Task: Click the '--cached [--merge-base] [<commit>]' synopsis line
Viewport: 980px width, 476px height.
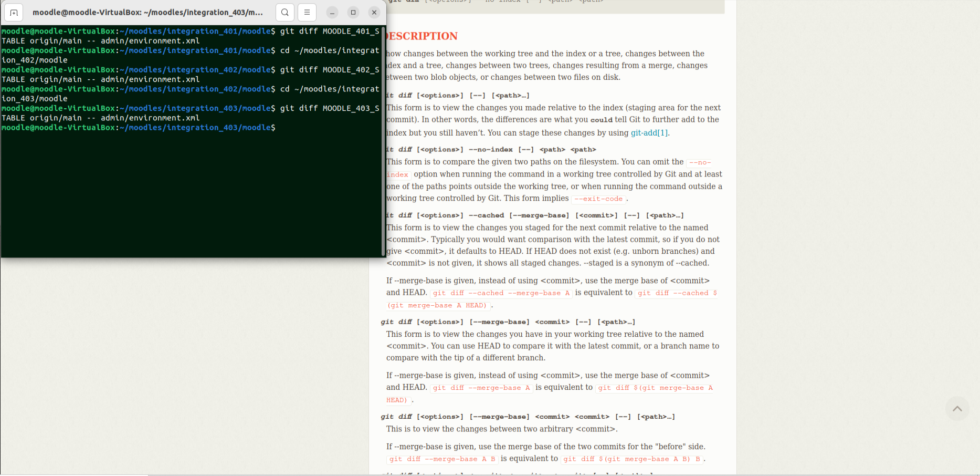Action: pos(535,215)
